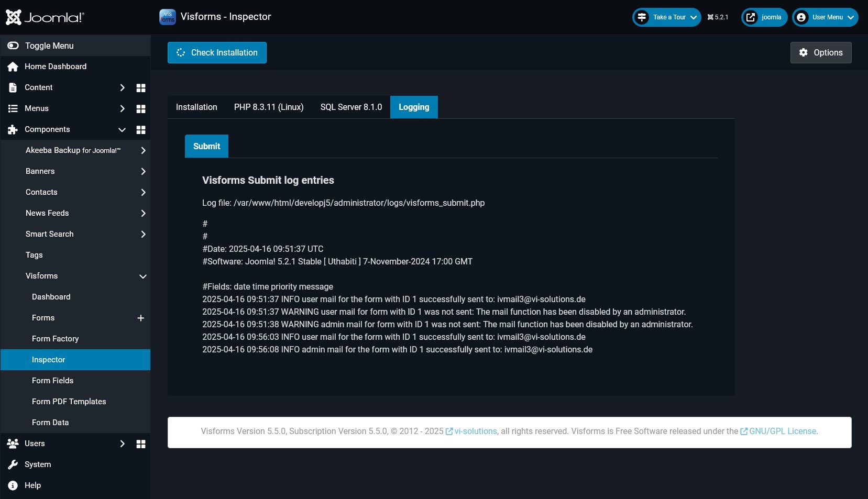Add new form with plus icon
The width and height of the screenshot is (868, 499).
click(x=140, y=318)
